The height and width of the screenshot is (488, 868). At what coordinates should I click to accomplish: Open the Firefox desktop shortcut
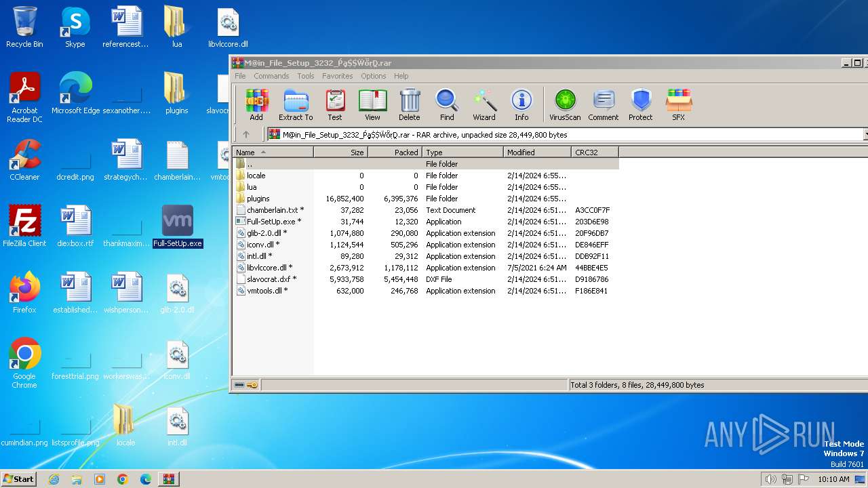[x=24, y=293]
